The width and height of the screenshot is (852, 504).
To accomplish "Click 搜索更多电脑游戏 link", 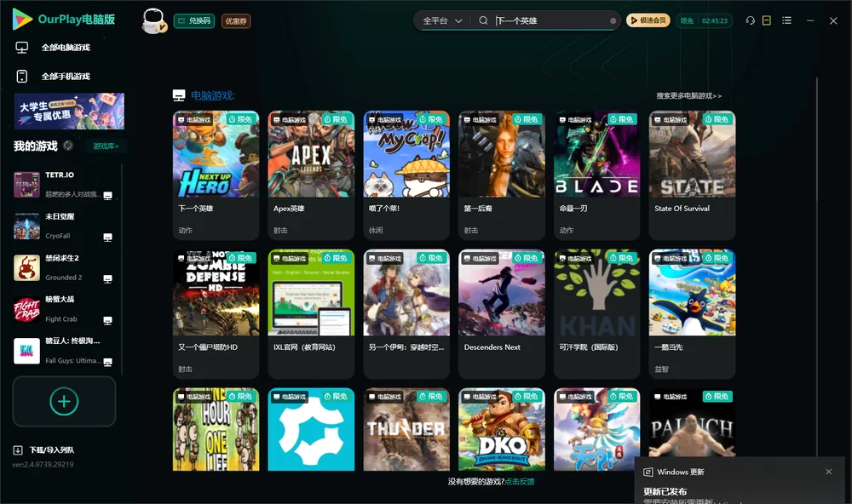I will 689,95.
